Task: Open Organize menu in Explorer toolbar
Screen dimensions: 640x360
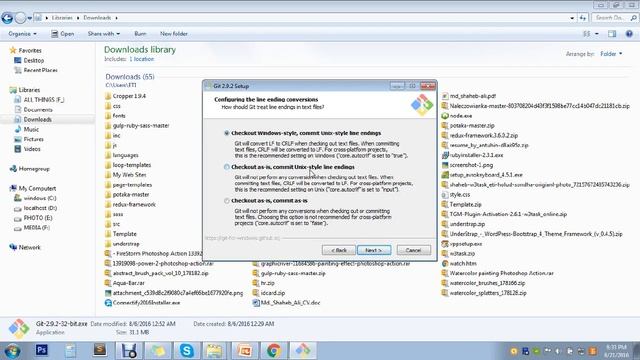Action: (x=22, y=34)
